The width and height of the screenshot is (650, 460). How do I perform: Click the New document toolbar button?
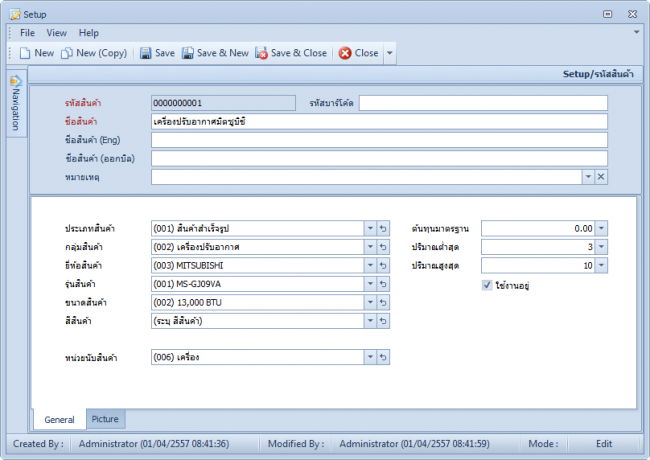pyautogui.click(x=37, y=53)
